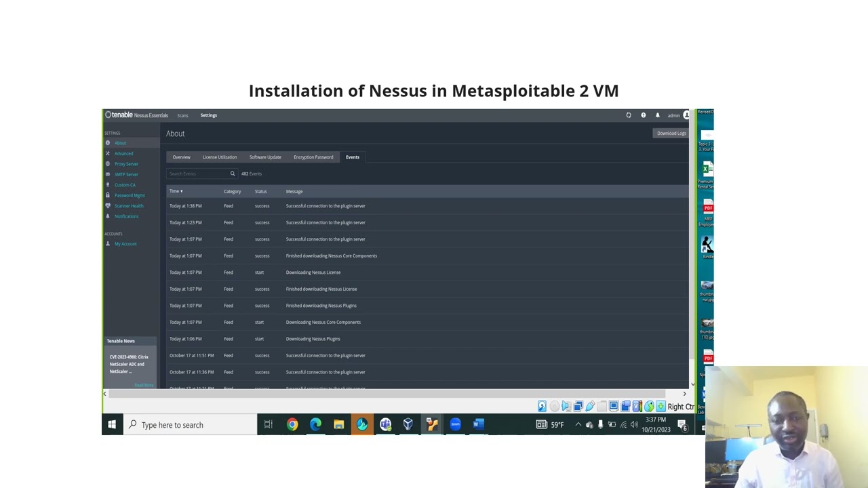Sort events by the Time column header

point(176,191)
